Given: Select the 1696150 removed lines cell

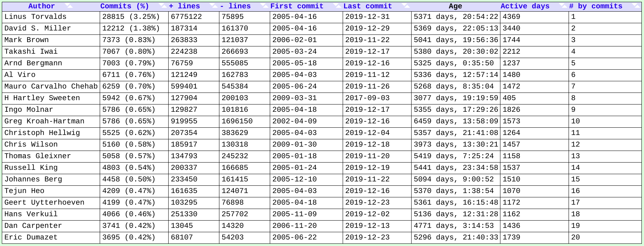Looking at the screenshot, I should point(237,121).
